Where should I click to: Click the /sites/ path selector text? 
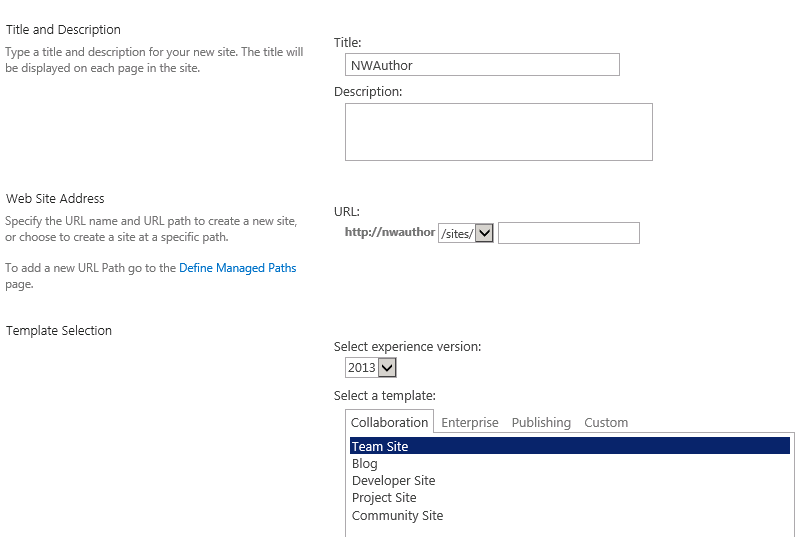coord(457,234)
